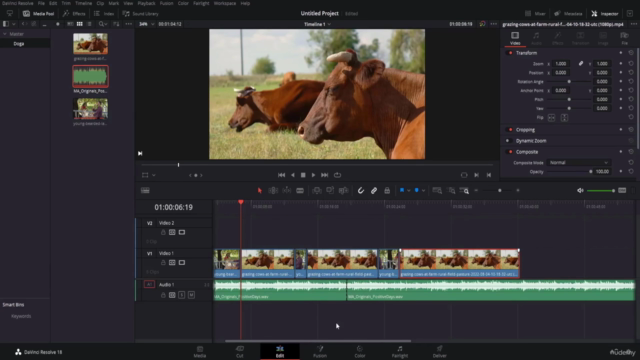The image size is (640, 360).
Task: Select the Blade Edit Mode tool
Action: (300, 191)
